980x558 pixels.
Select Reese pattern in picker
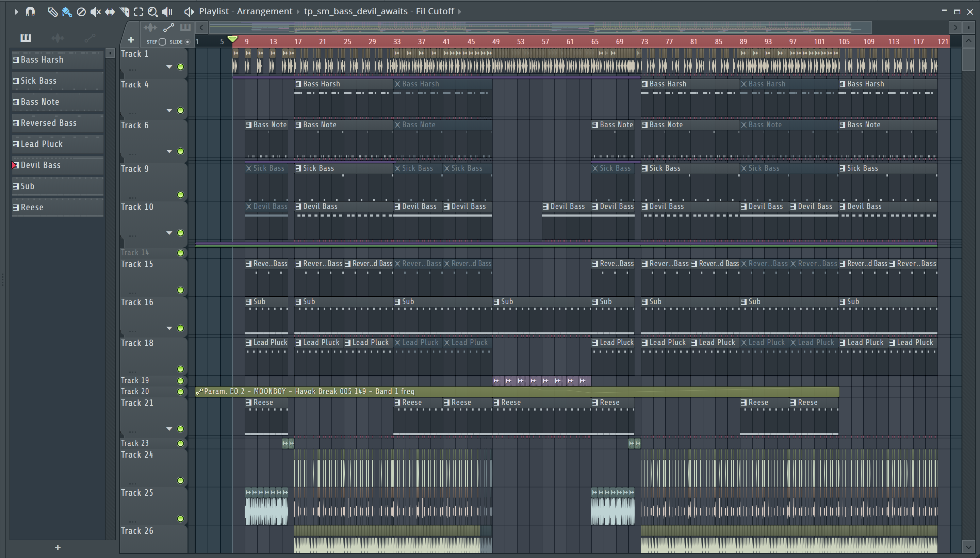tap(58, 207)
